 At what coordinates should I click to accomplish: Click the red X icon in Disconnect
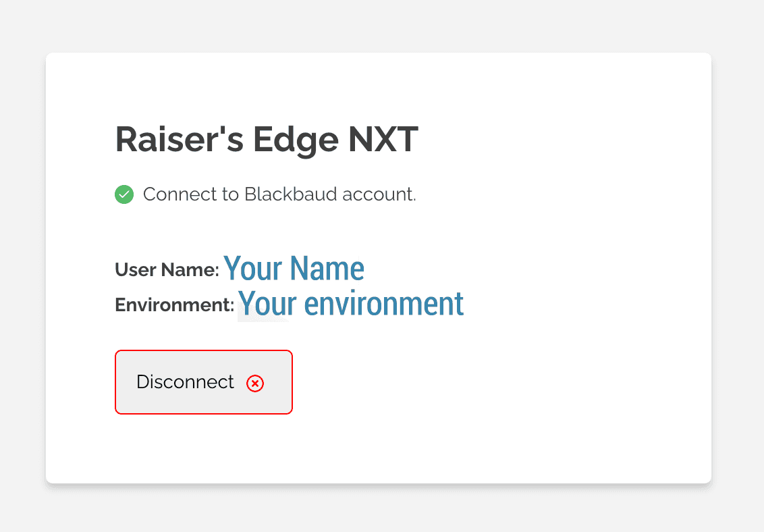click(255, 383)
